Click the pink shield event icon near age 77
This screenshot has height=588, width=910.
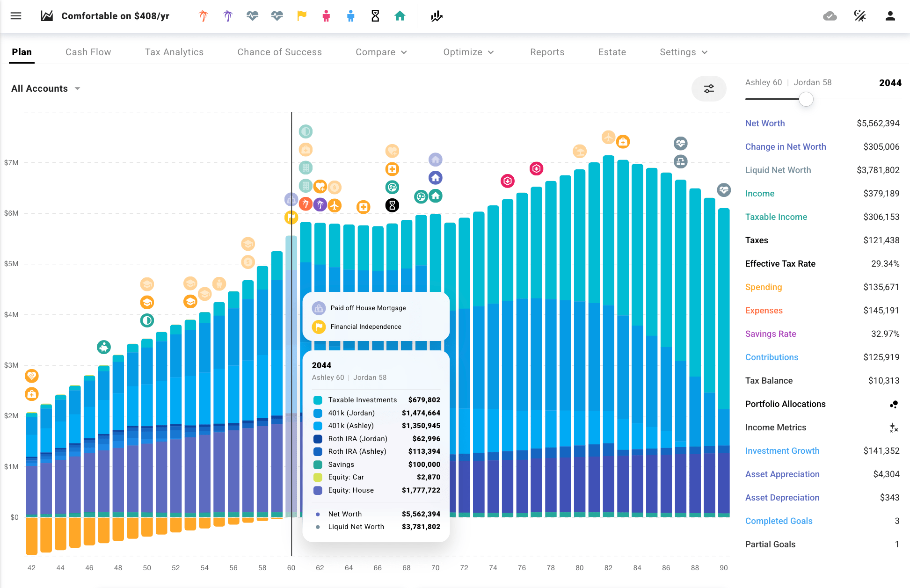[536, 168]
